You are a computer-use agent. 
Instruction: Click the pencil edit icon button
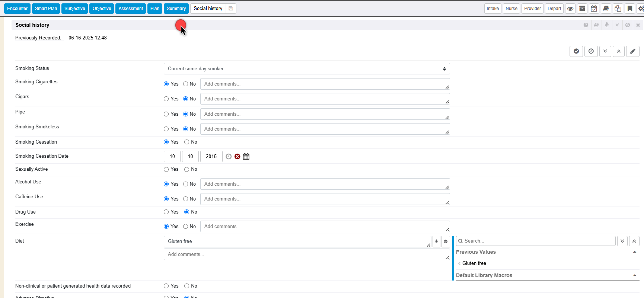pos(632,51)
